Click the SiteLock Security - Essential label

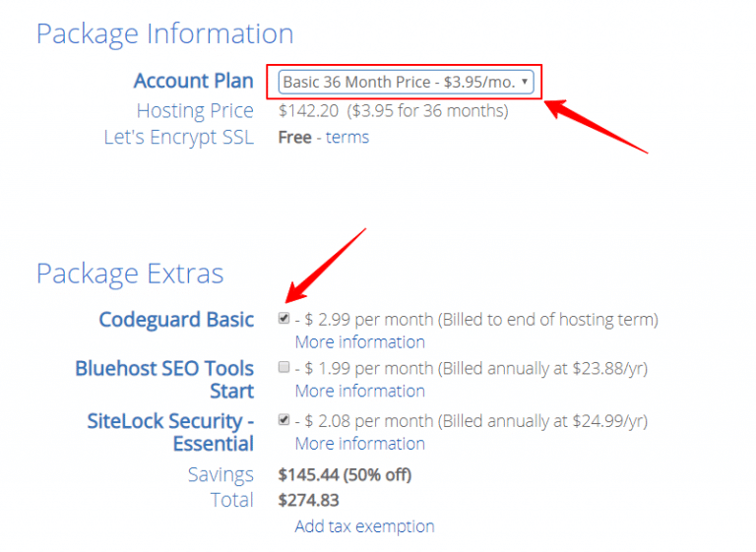click(170, 432)
